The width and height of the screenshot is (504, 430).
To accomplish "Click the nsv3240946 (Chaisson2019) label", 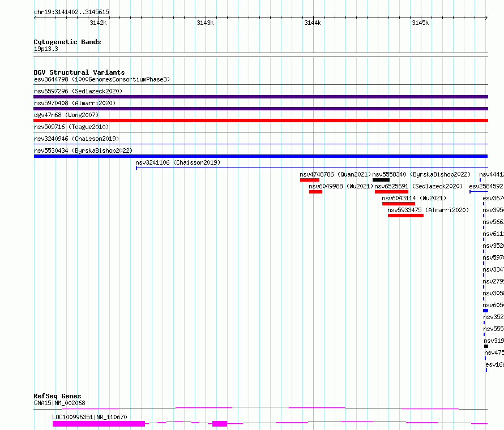I will 76,139.
